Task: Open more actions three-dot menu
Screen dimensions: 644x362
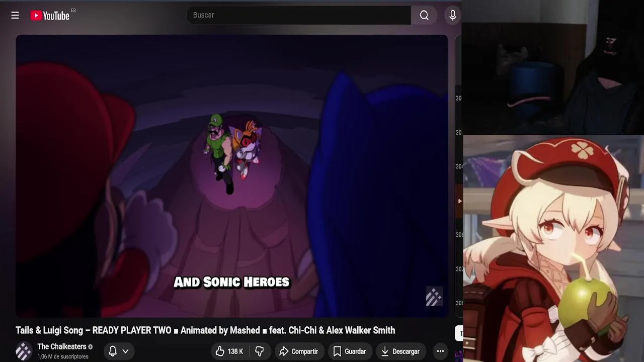Action: pyautogui.click(x=440, y=351)
